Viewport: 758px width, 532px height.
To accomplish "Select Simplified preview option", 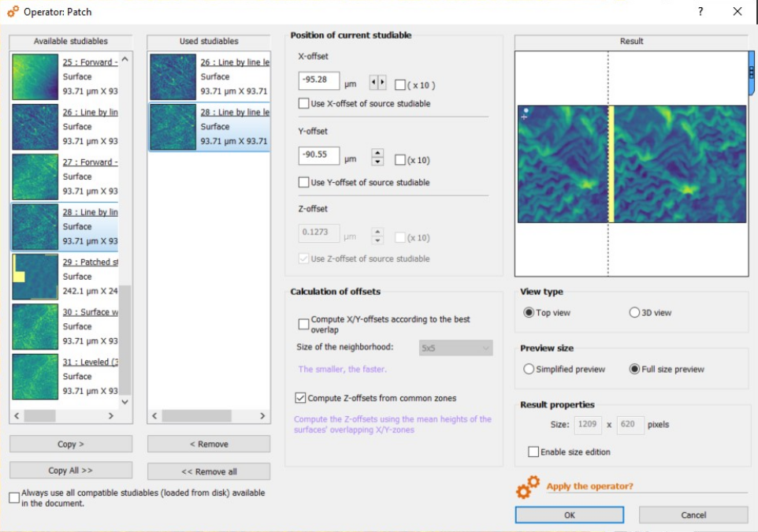I will coord(529,369).
